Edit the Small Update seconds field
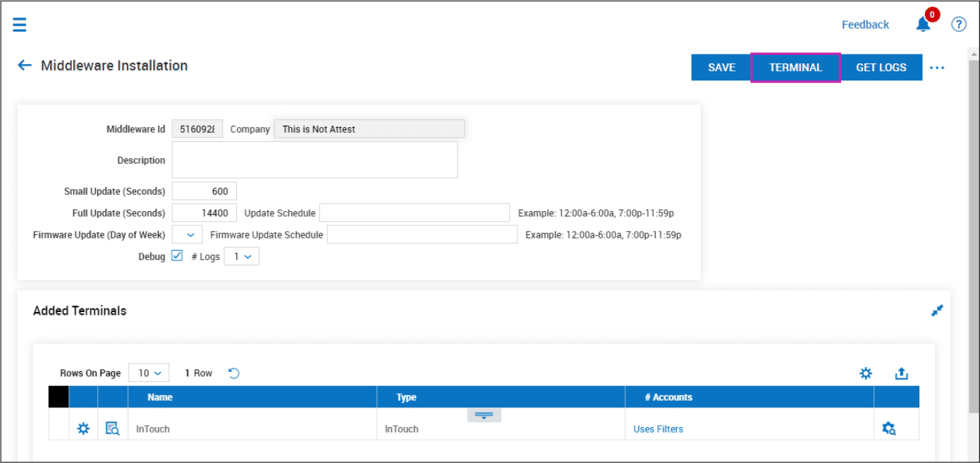 coord(204,191)
